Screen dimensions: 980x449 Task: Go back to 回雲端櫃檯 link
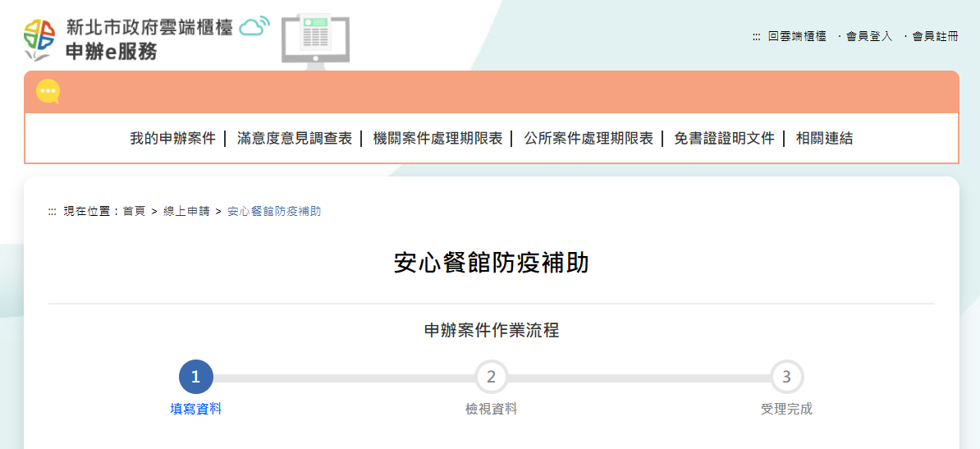click(x=797, y=37)
